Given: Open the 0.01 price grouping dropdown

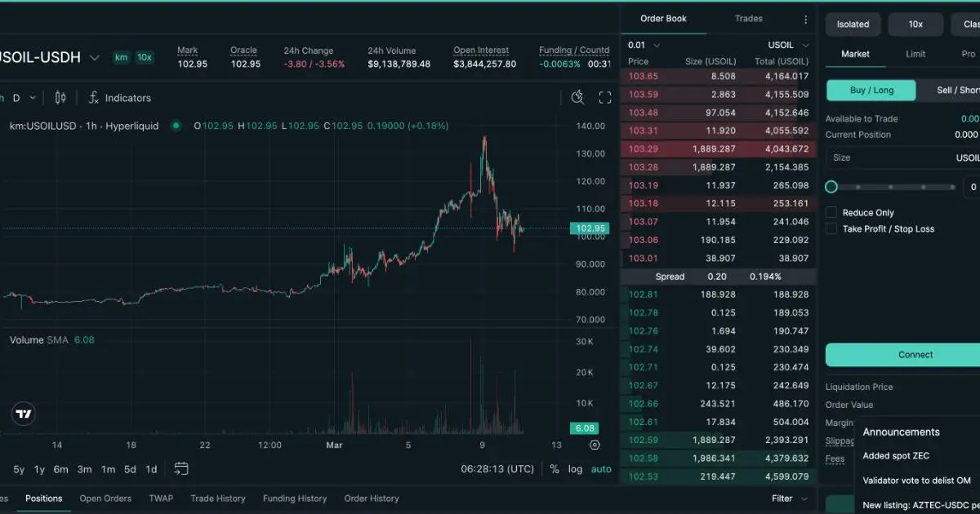Looking at the screenshot, I should tap(644, 46).
